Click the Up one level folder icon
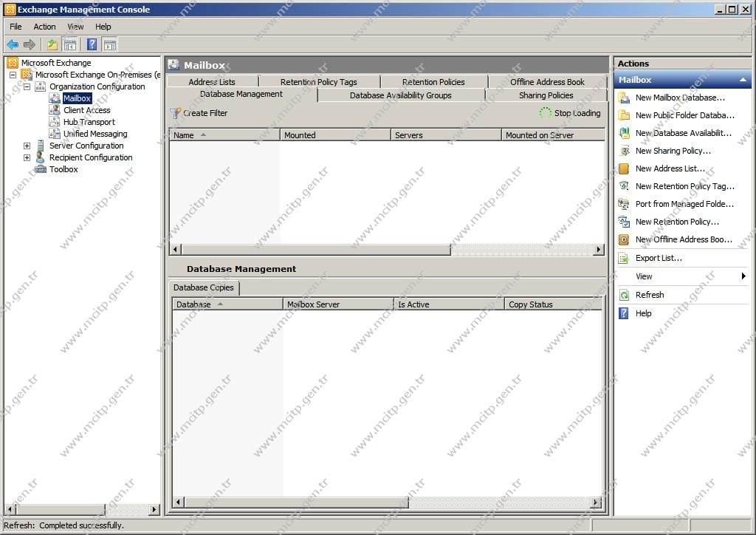Image resolution: width=756 pixels, height=535 pixels. [52, 45]
